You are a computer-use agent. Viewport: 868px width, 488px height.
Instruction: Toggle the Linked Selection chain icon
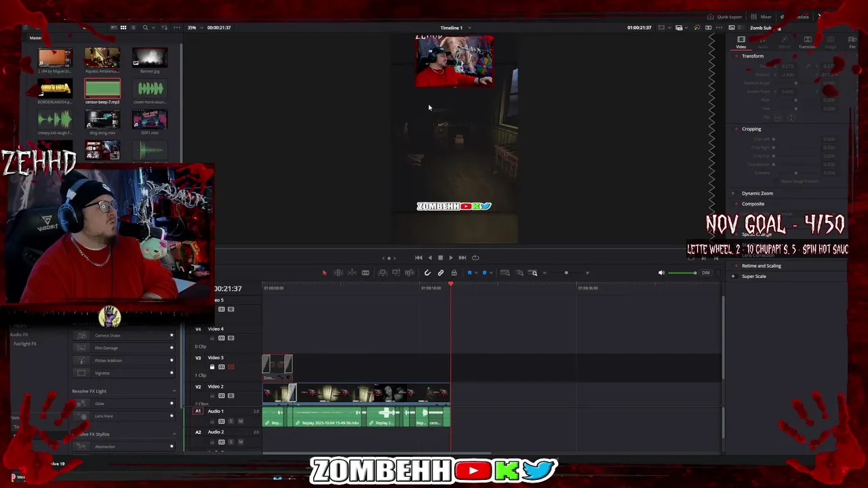click(x=441, y=272)
